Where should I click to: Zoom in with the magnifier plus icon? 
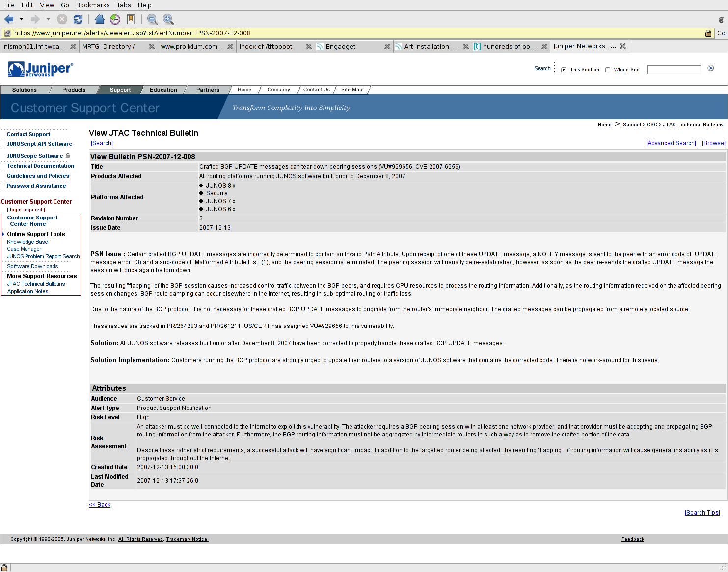(x=168, y=19)
